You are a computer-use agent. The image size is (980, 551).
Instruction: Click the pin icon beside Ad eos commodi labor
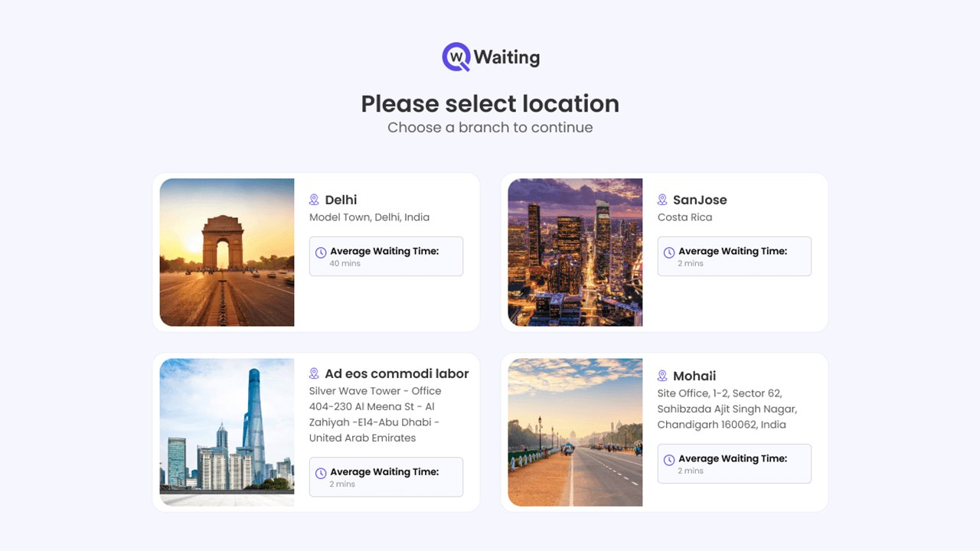pos(314,373)
